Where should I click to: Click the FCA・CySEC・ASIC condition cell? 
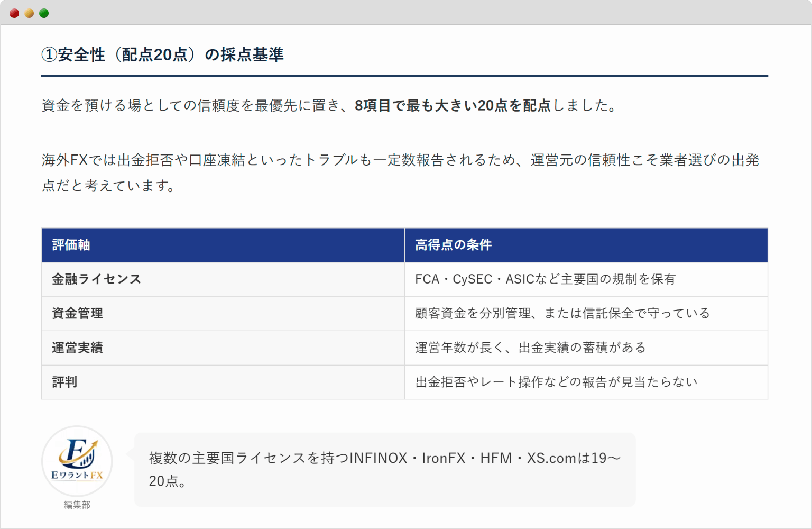coord(586,279)
